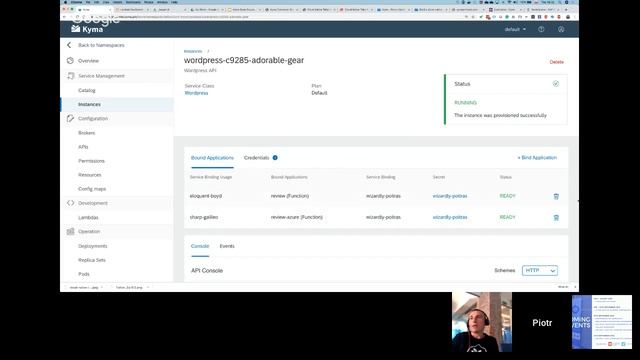Click the browser back button
The height and width of the screenshot is (360, 640).
tap(64, 17)
